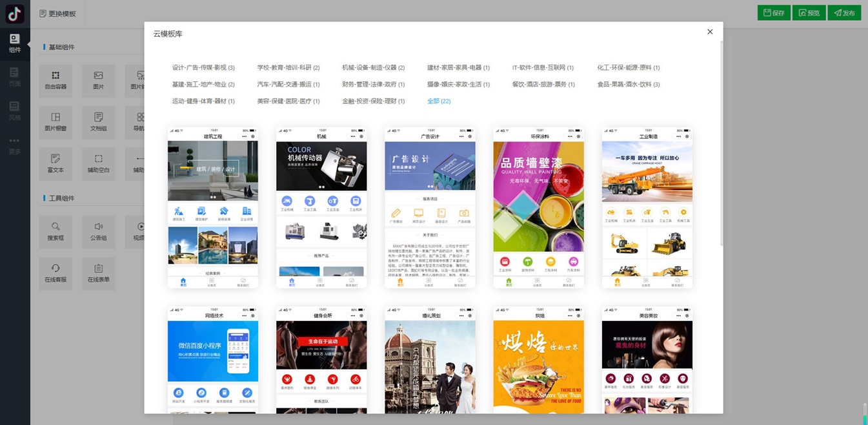
Task: Filter by 汽车-汽配-交通-搬运 category
Action: (288, 84)
